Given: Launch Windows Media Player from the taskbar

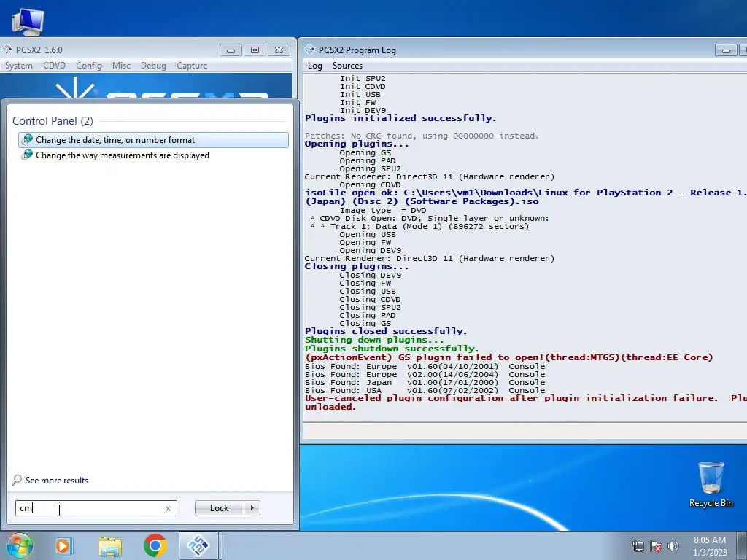Looking at the screenshot, I should [63, 545].
